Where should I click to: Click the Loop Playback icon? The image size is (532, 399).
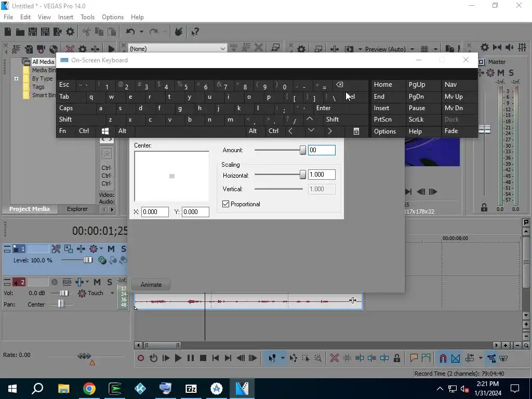coord(153,358)
